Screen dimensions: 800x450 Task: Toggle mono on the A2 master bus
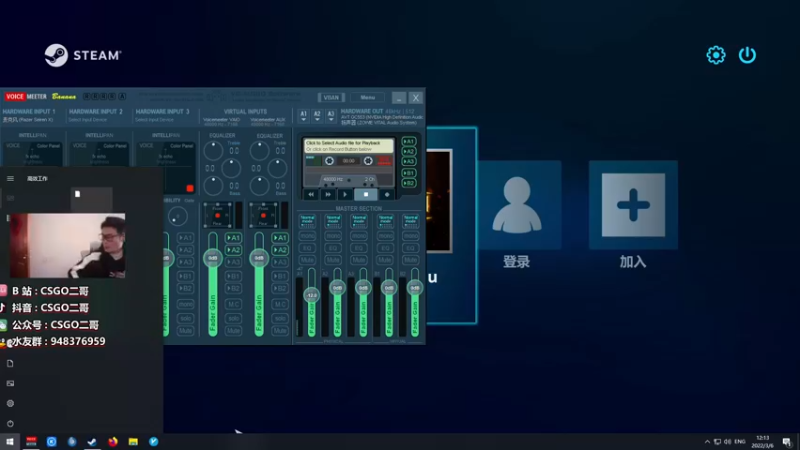click(x=333, y=236)
